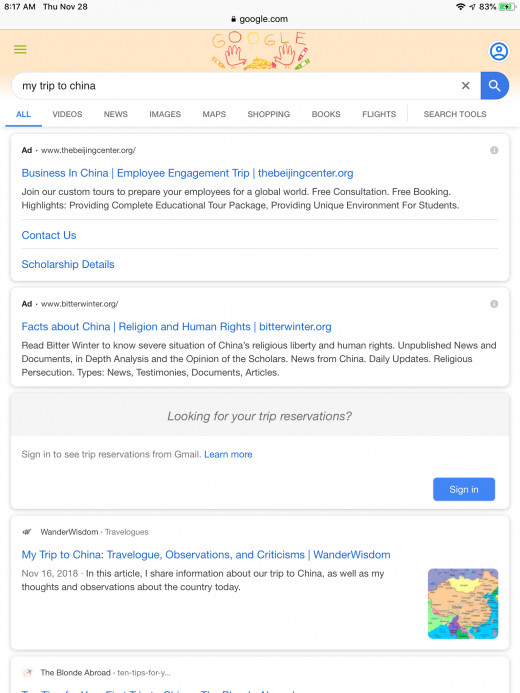Screen dimensions: 520x693
Task: Open the Learn more link
Action: point(228,454)
